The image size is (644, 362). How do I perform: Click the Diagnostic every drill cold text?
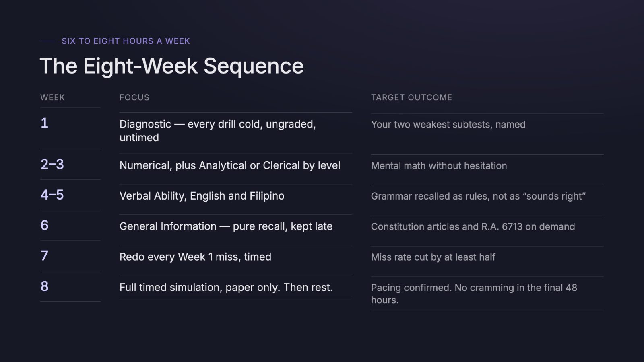pos(218,131)
